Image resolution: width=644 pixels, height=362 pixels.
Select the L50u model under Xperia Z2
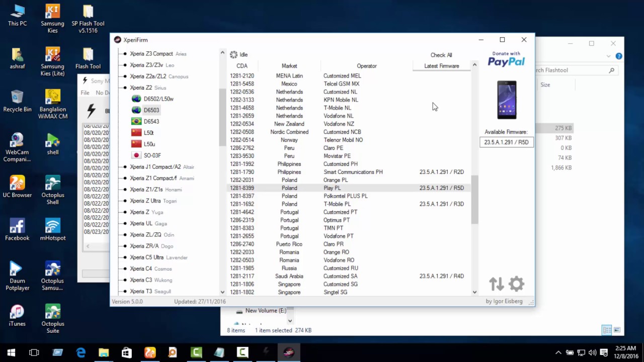[x=149, y=144]
